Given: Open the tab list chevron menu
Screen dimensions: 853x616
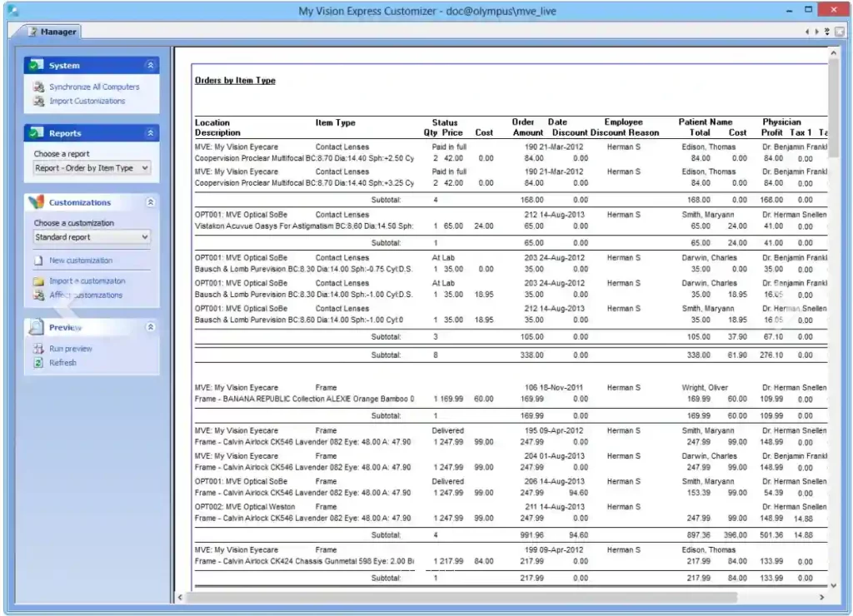Looking at the screenshot, I should (x=826, y=31).
